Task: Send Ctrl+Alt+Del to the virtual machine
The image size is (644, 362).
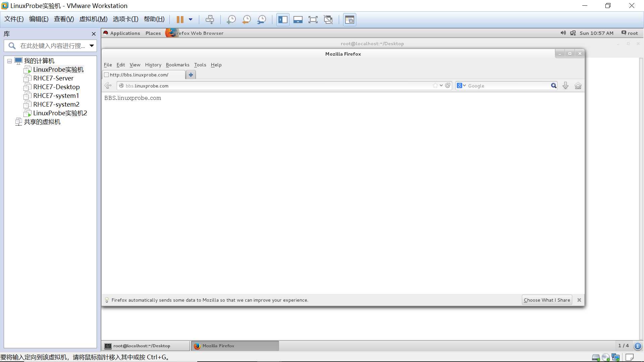Action: click(x=210, y=19)
